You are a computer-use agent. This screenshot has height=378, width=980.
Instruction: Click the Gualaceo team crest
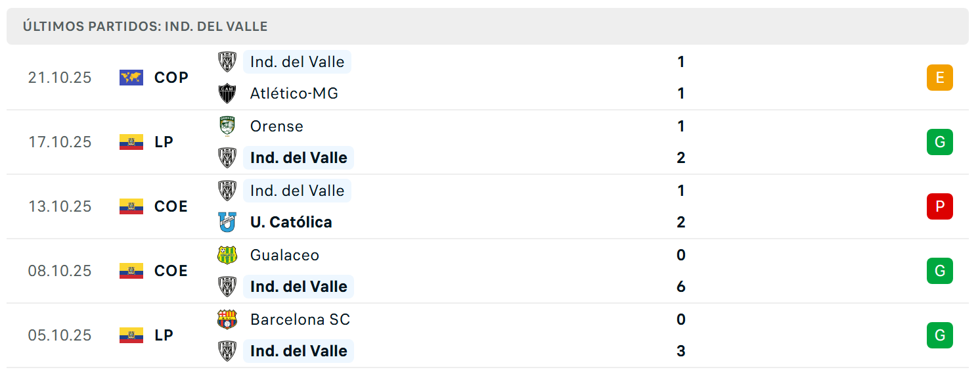(227, 255)
